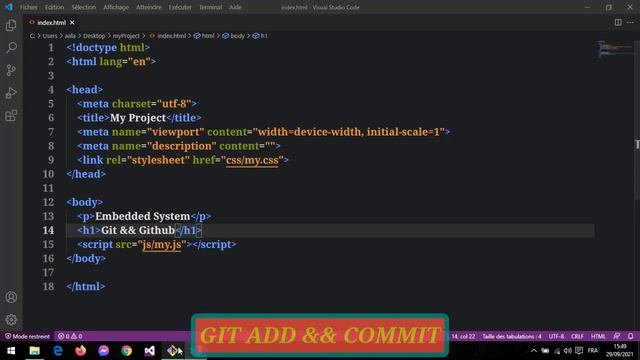Open the Fichier menu

[29, 7]
